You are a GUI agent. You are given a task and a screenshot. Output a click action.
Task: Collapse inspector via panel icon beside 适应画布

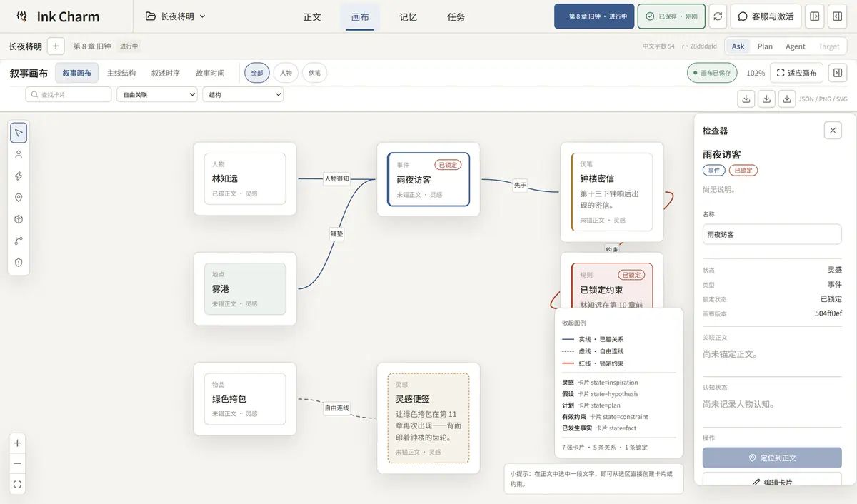[x=837, y=73]
